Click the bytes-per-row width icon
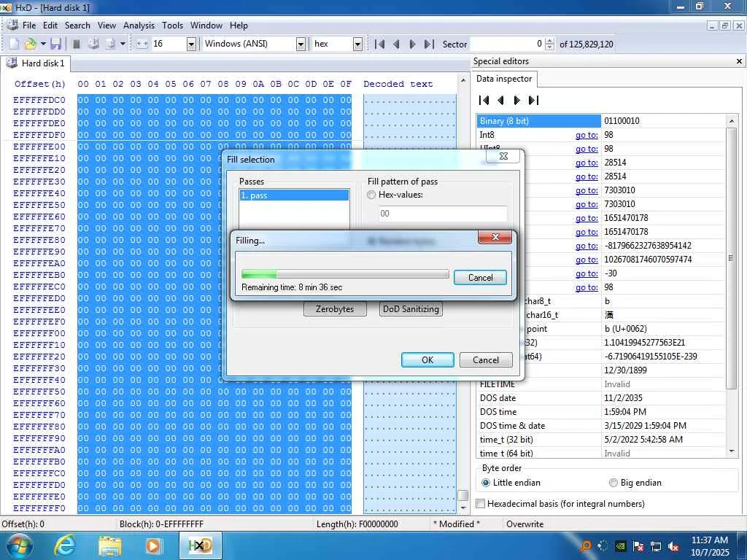747x560 pixels. point(142,44)
